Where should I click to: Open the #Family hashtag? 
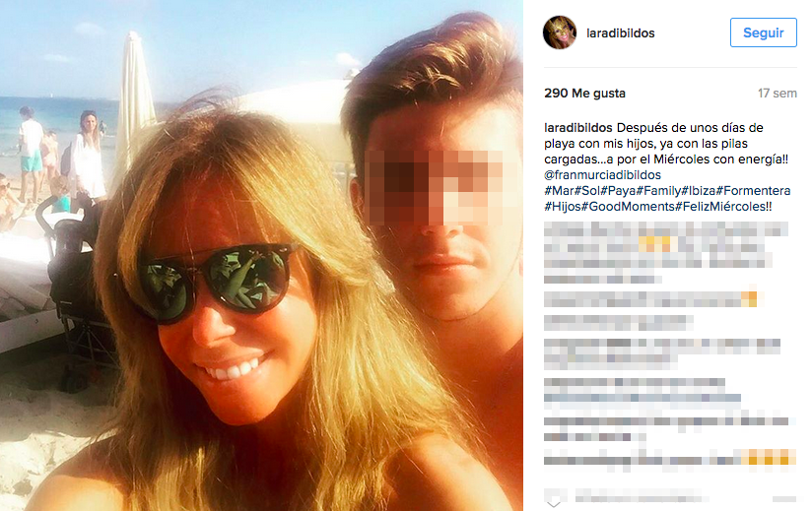pos(658,191)
